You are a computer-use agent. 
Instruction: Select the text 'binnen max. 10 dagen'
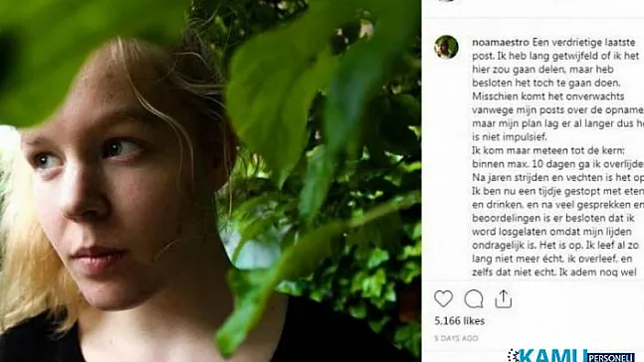click(515, 164)
